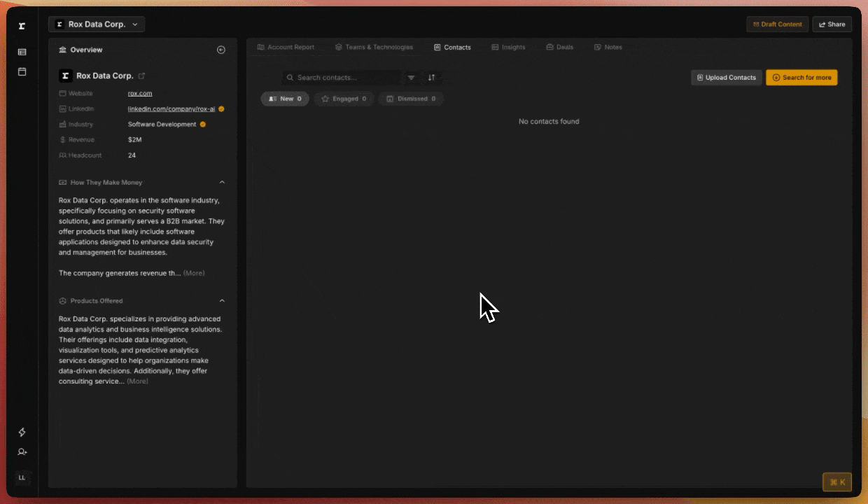Switch to the Account Report tab
This screenshot has height=504, width=868.
[286, 48]
